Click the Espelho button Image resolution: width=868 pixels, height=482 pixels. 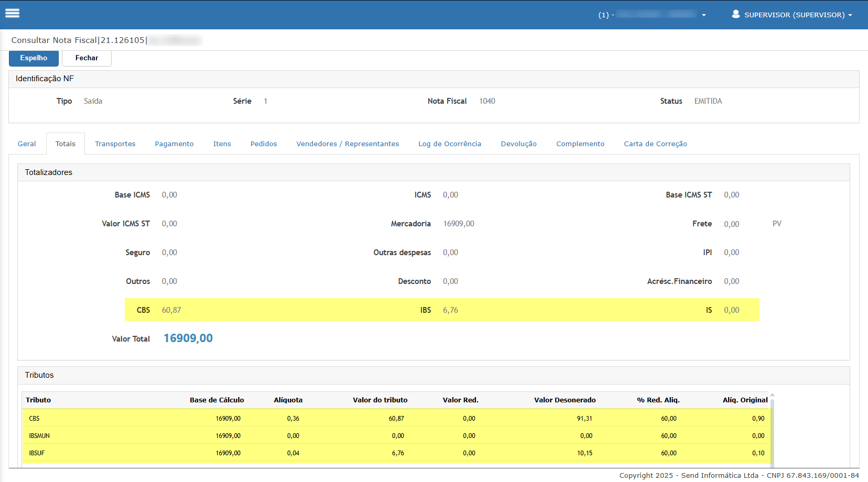click(x=34, y=58)
